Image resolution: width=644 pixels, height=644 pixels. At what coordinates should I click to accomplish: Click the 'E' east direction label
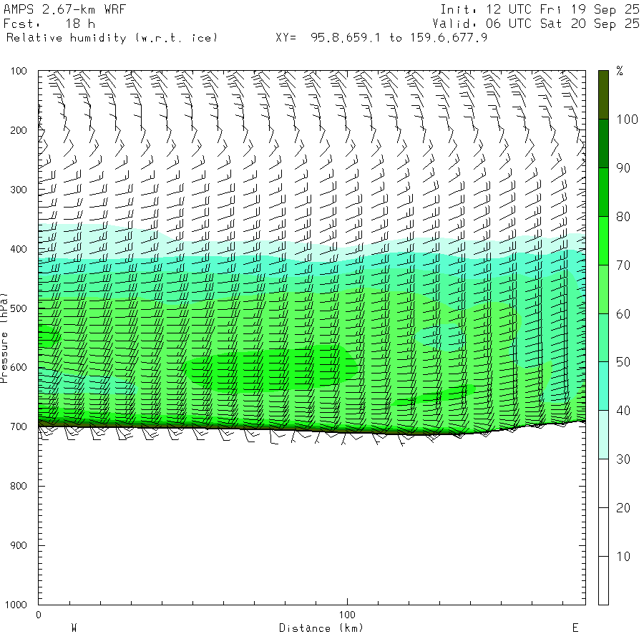tap(575, 628)
